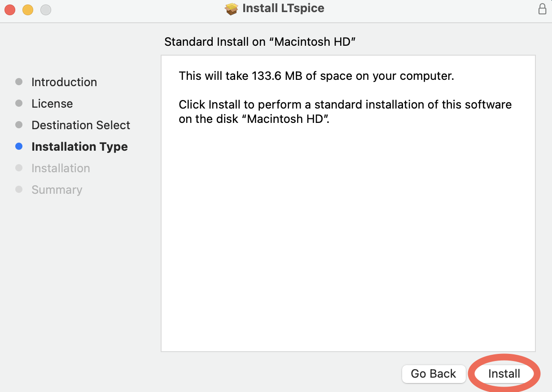Click the gray bullet beside Introduction
Viewport: 552px width, 392px height.
point(19,82)
